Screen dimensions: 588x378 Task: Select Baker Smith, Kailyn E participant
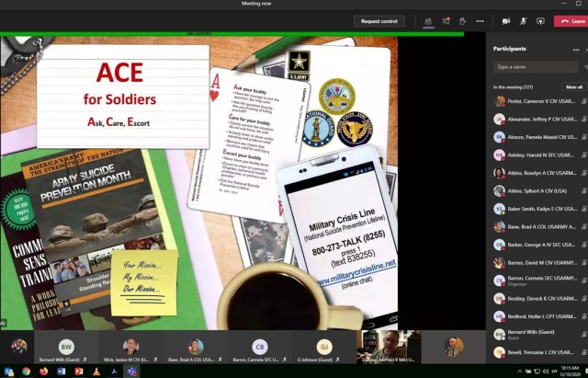[x=540, y=209]
